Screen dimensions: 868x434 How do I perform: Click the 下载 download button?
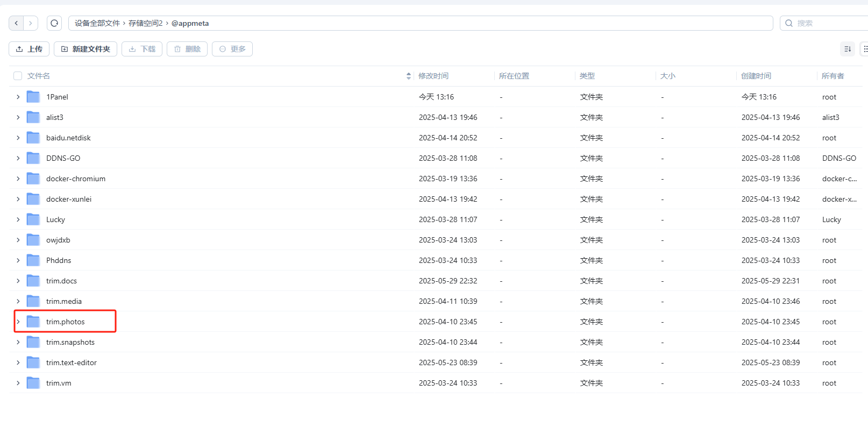click(142, 49)
